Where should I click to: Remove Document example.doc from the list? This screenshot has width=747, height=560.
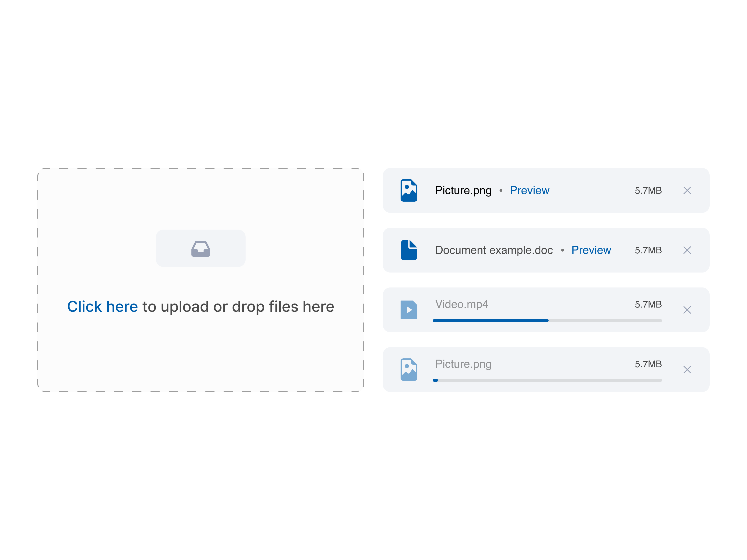687,250
